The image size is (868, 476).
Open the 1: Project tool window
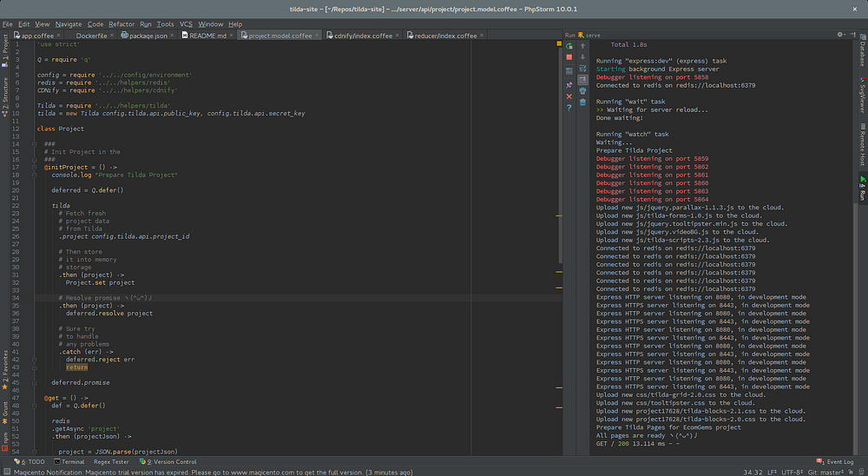pos(5,51)
